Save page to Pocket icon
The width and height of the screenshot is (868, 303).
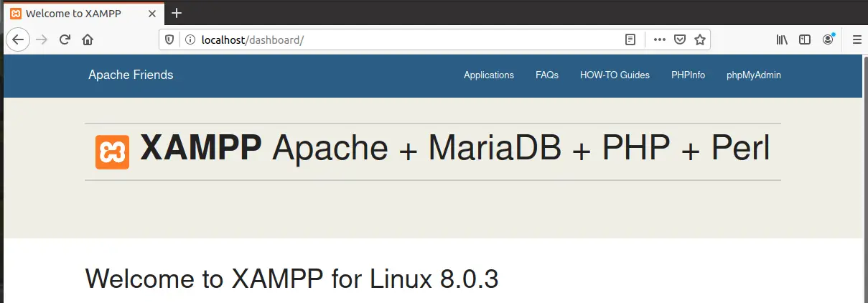[x=679, y=39]
